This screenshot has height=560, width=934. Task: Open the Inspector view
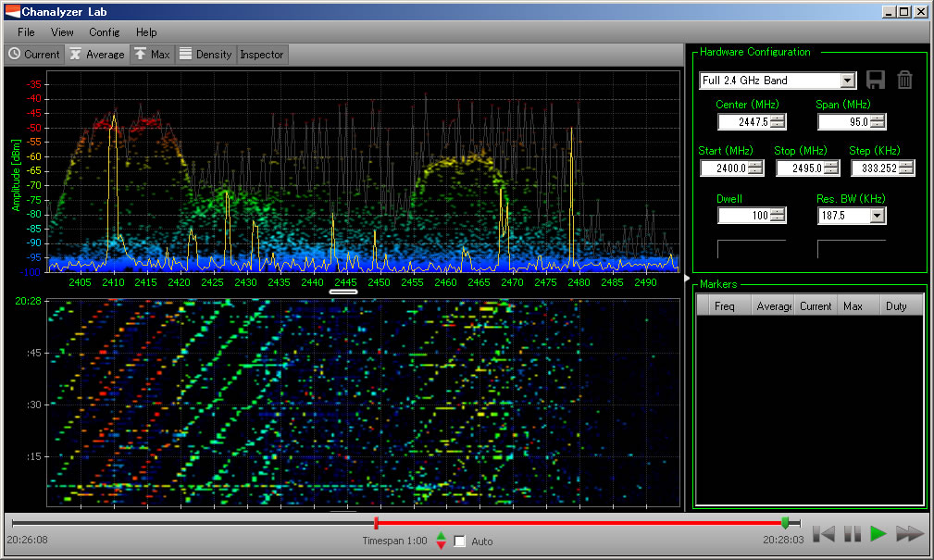pyautogui.click(x=262, y=55)
